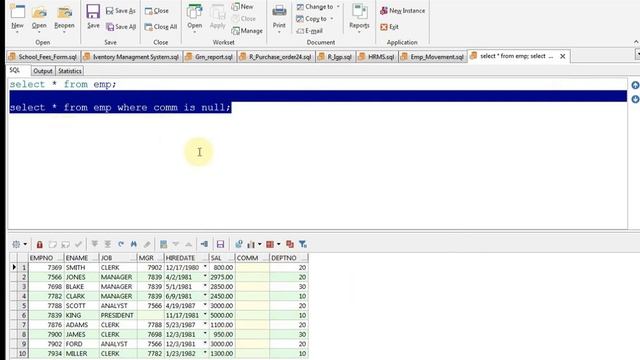The height and width of the screenshot is (360, 640).
Task: Click the DEPTNO column header
Action: (289, 258)
